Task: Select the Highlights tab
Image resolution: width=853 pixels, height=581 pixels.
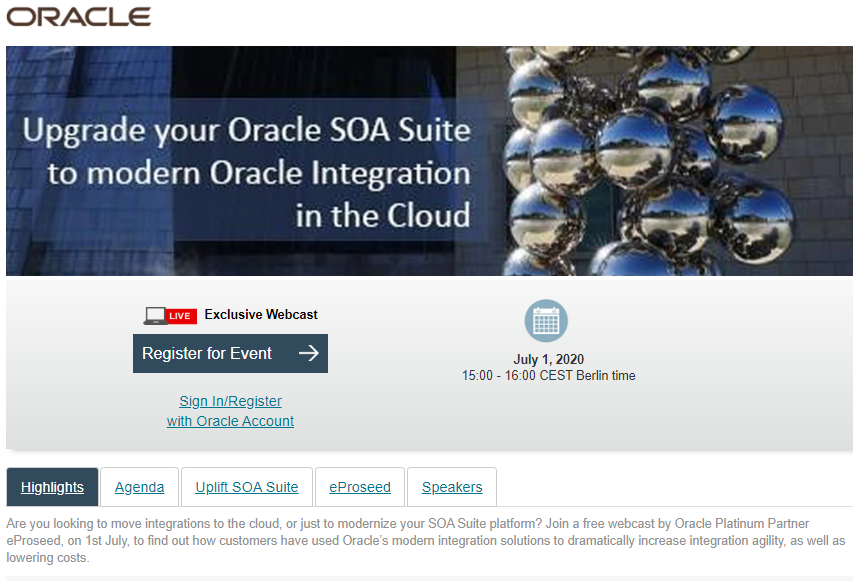Action: [52, 487]
